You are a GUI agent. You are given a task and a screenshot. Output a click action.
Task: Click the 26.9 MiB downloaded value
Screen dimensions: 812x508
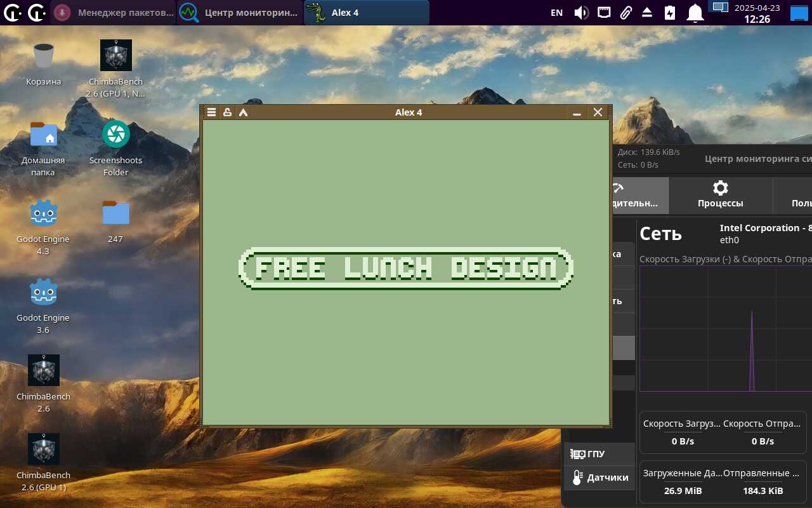click(683, 491)
